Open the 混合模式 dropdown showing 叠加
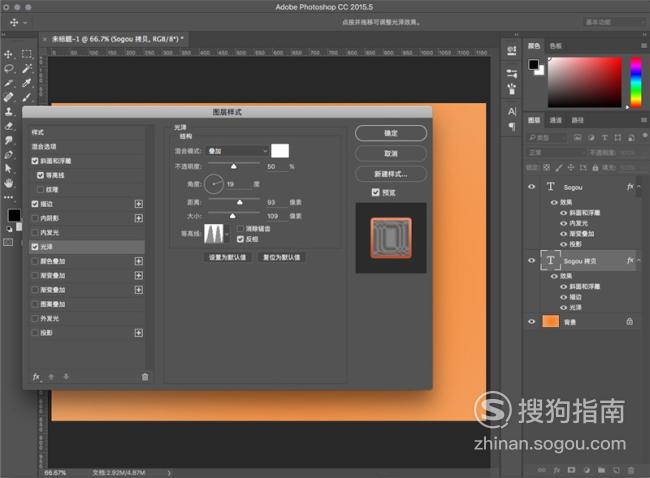Screen dimensions: 650x478 tap(237, 151)
